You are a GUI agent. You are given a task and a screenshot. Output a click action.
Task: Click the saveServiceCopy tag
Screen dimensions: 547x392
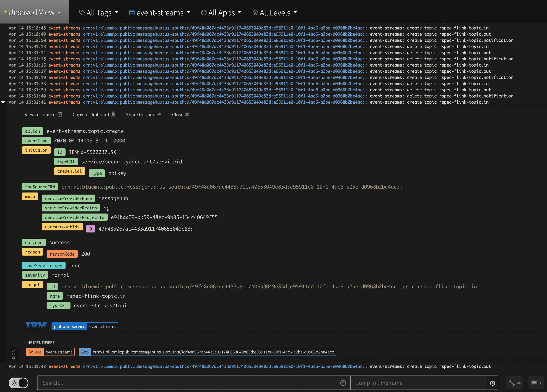44,266
